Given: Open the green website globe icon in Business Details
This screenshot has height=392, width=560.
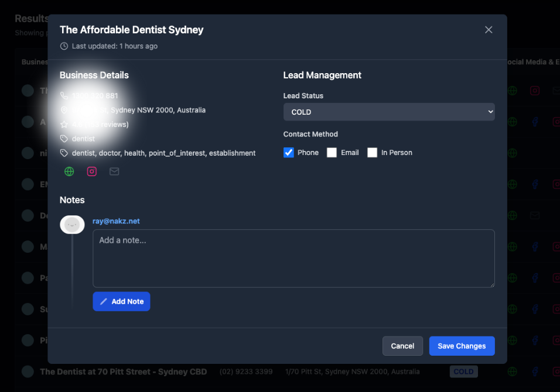Looking at the screenshot, I should 69,171.
